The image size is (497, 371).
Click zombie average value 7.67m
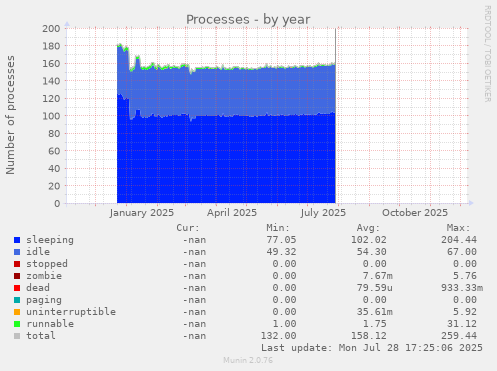tap(378, 276)
